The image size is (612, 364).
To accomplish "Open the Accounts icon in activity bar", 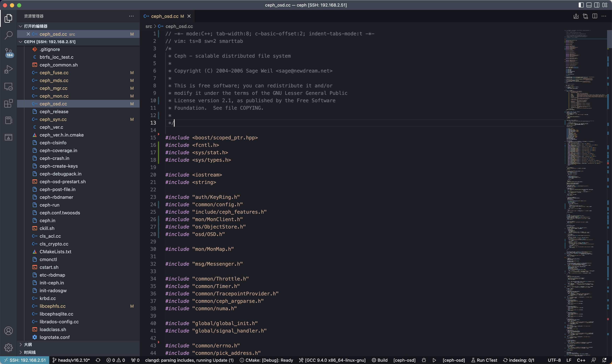I will coord(8,331).
